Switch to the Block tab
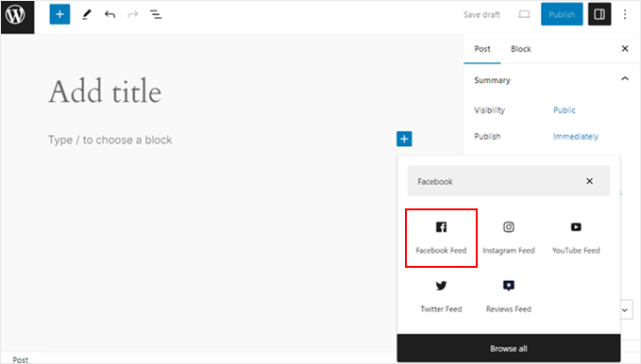This screenshot has height=364, width=641. pyautogui.click(x=520, y=49)
